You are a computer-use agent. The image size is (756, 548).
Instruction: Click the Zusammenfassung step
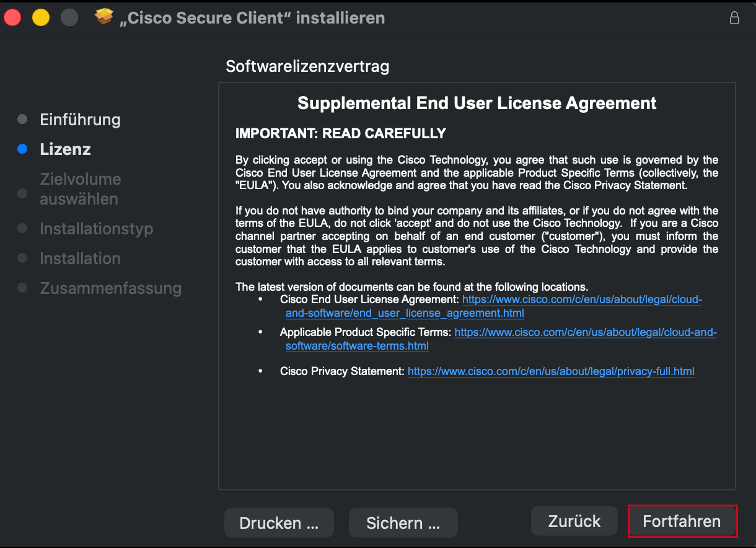point(110,288)
